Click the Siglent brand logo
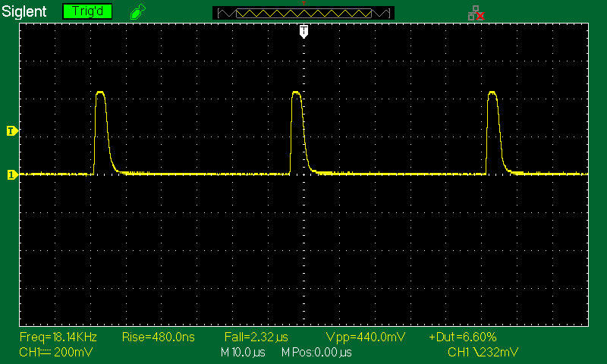607x364 pixels. coord(24,11)
